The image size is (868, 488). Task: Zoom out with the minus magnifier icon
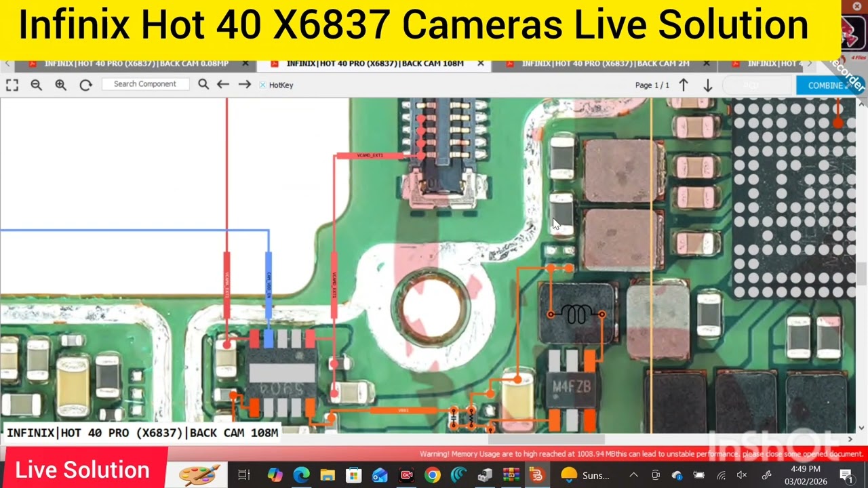(37, 85)
